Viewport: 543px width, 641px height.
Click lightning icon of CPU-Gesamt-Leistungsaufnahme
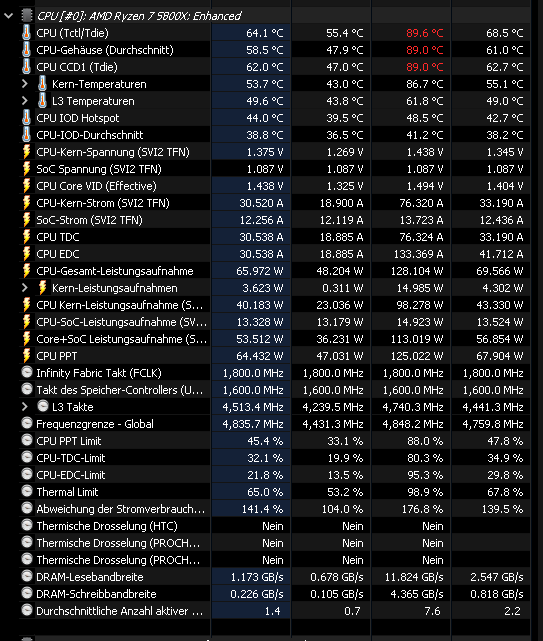point(27,271)
